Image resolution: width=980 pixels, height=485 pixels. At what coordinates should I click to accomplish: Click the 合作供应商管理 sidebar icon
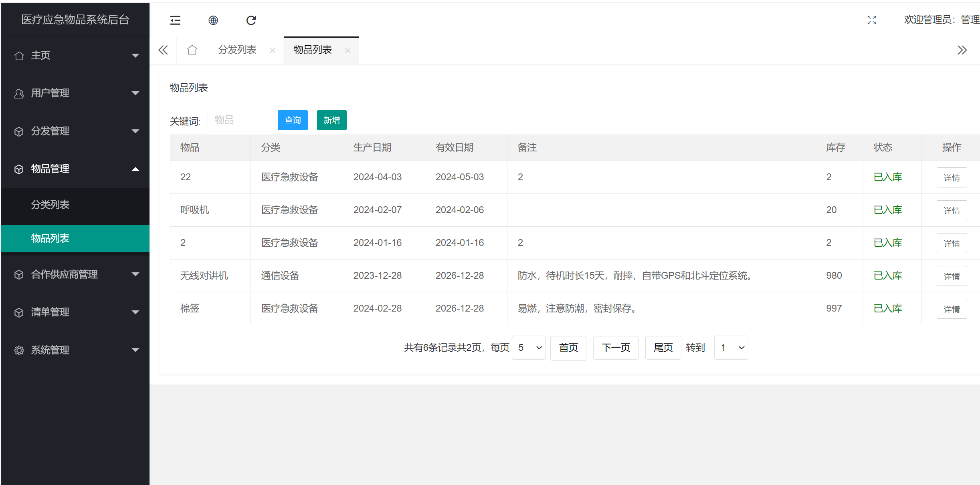18,274
